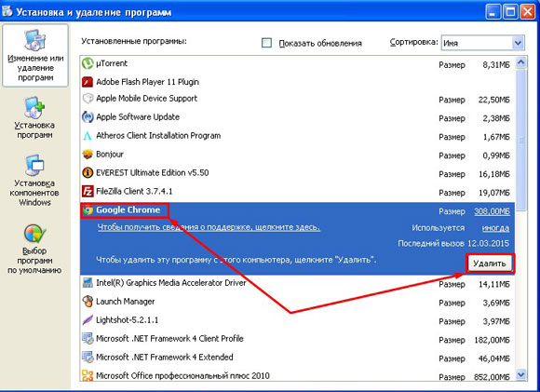Select the µTorrent entry name
Viewport: 540px width, 392px height.
pyautogui.click(x=112, y=63)
